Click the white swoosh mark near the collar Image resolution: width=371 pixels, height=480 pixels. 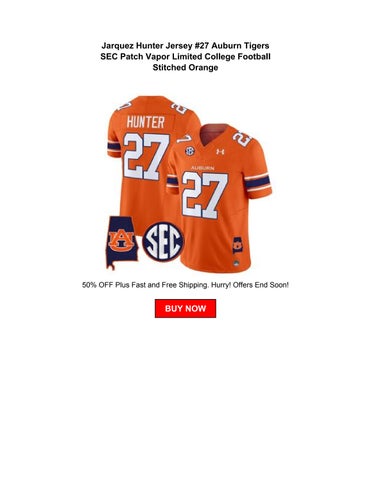coord(184,138)
